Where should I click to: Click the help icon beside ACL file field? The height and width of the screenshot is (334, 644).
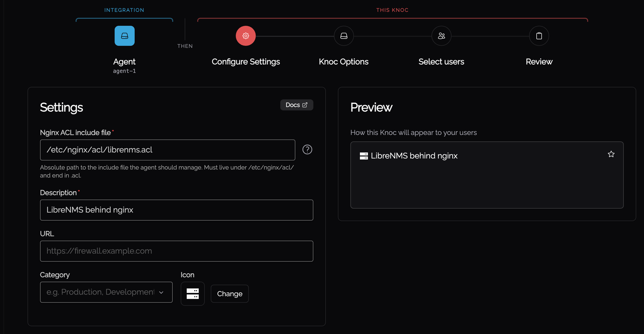click(307, 150)
